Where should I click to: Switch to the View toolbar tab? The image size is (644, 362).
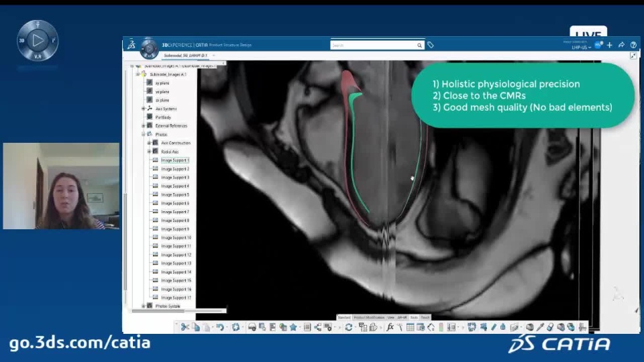pyautogui.click(x=390, y=318)
